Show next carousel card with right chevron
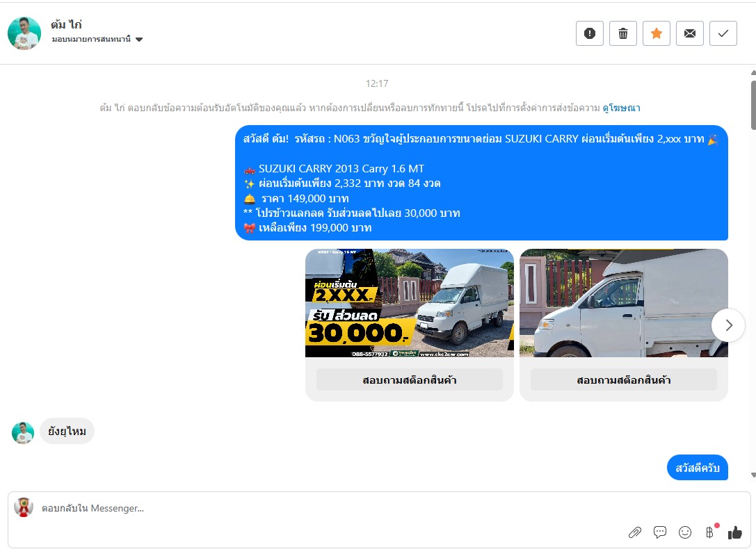 728,325
